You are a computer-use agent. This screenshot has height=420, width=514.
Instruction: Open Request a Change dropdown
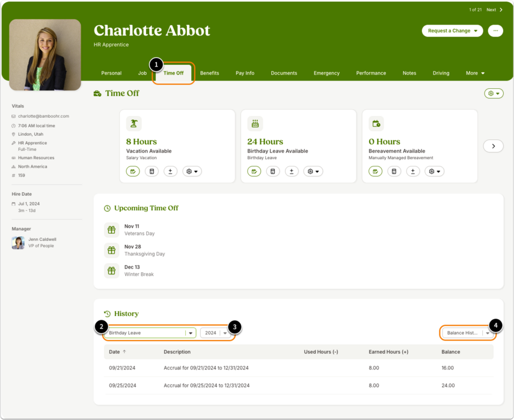point(452,31)
